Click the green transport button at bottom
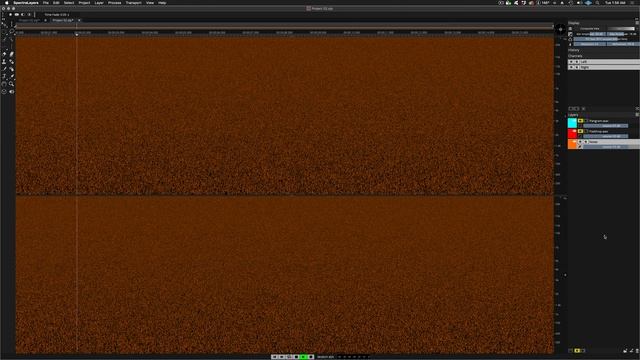 (303, 357)
